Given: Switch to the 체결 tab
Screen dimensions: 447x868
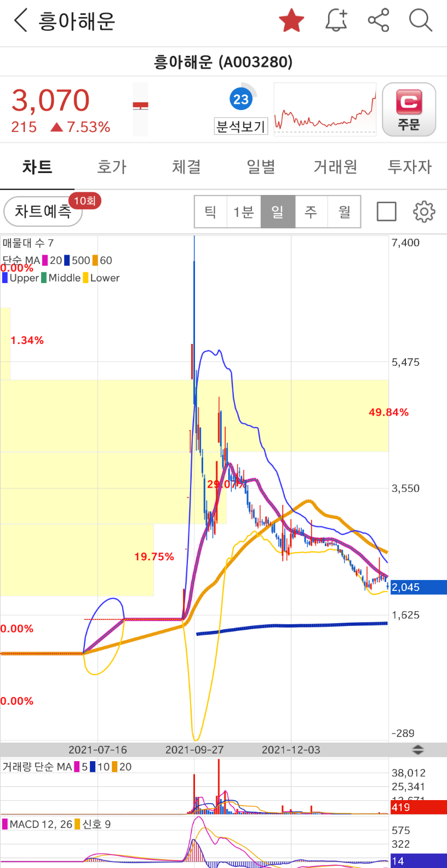Looking at the screenshot, I should 186,166.
